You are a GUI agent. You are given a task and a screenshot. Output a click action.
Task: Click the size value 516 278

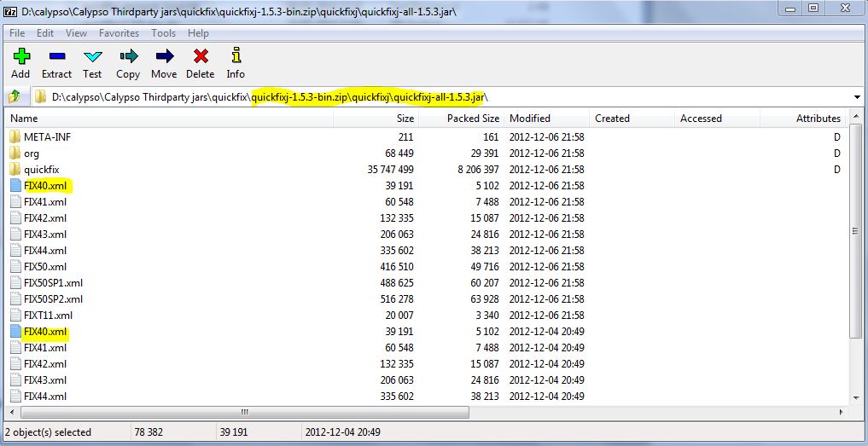click(x=397, y=299)
